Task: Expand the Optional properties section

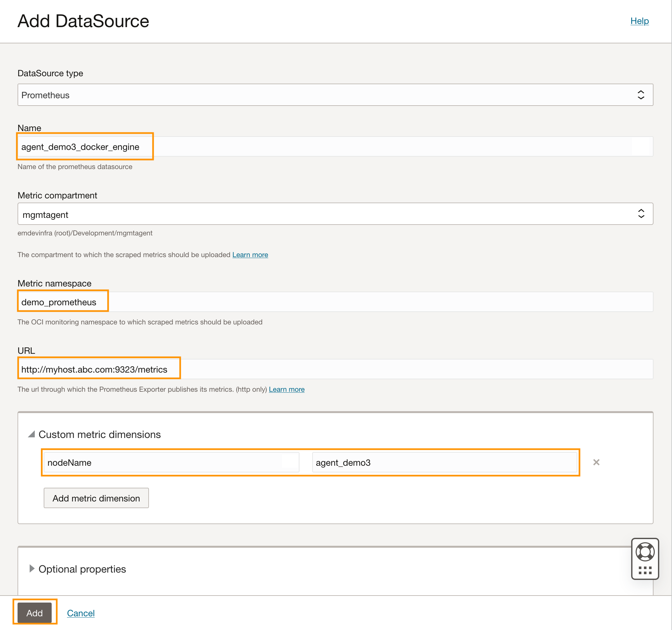Action: tap(32, 568)
